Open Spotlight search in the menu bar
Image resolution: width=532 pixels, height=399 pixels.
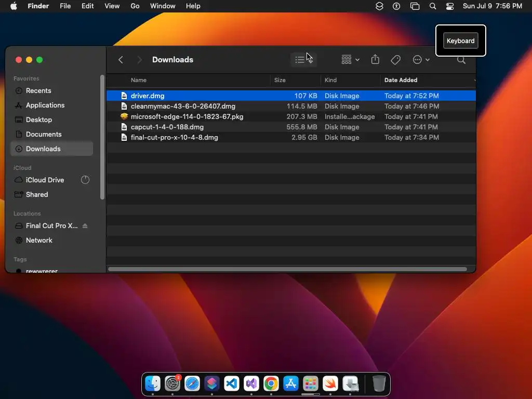[433, 6]
